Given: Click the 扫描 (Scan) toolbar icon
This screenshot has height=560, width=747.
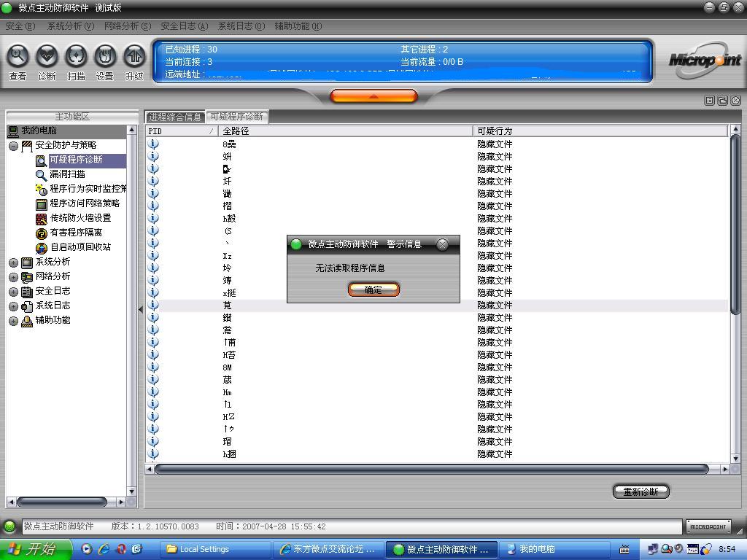Looking at the screenshot, I should coord(76,56).
